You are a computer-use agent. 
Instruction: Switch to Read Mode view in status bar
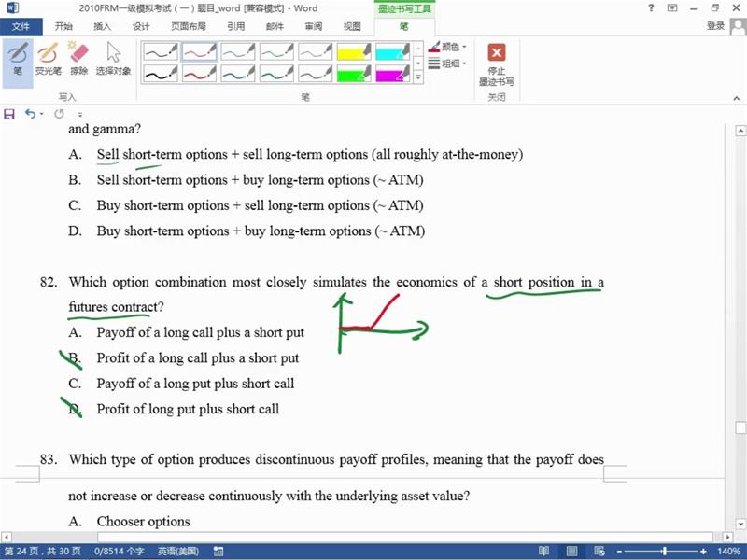coord(544,552)
